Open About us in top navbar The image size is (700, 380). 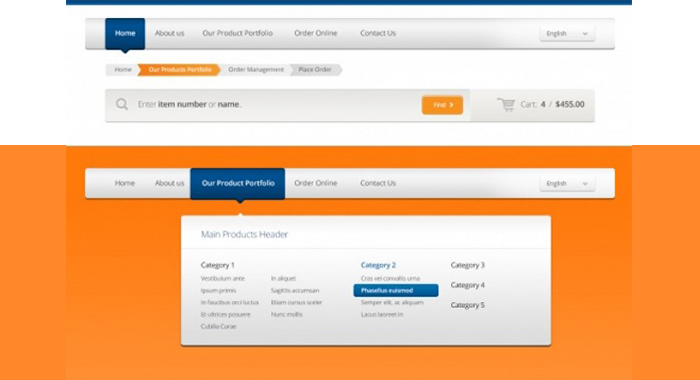click(x=169, y=33)
